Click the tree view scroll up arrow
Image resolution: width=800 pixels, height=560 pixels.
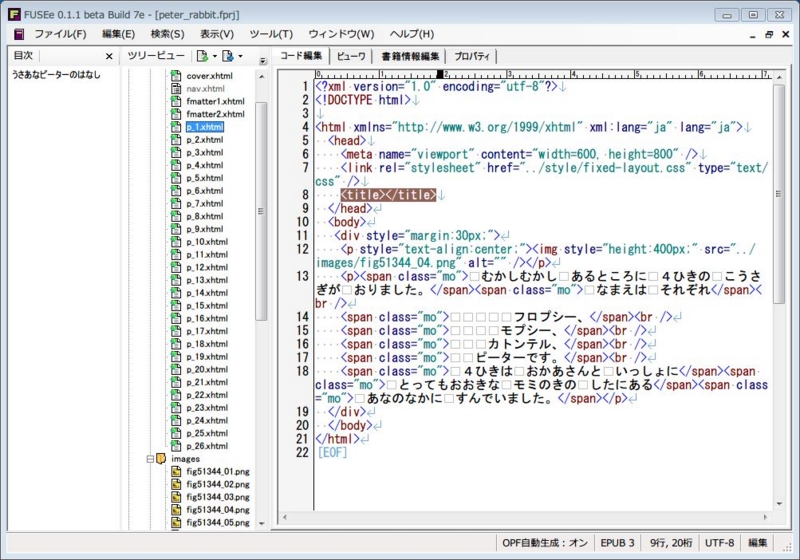point(262,77)
